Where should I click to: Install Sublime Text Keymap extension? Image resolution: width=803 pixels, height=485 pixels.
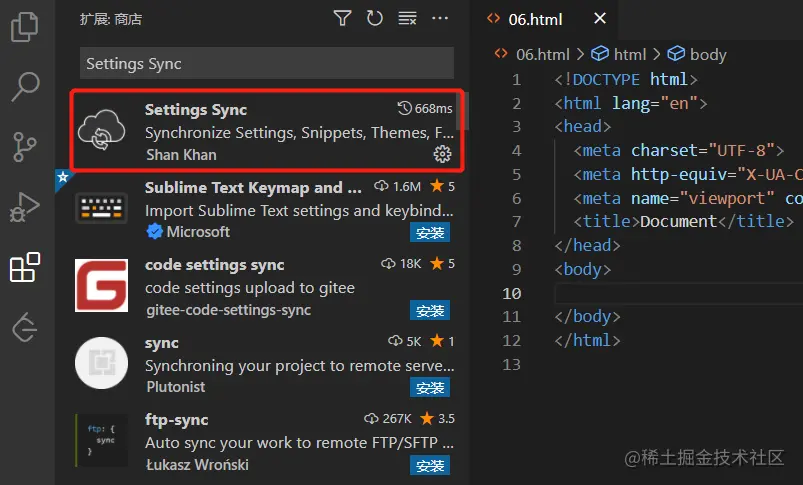point(430,232)
